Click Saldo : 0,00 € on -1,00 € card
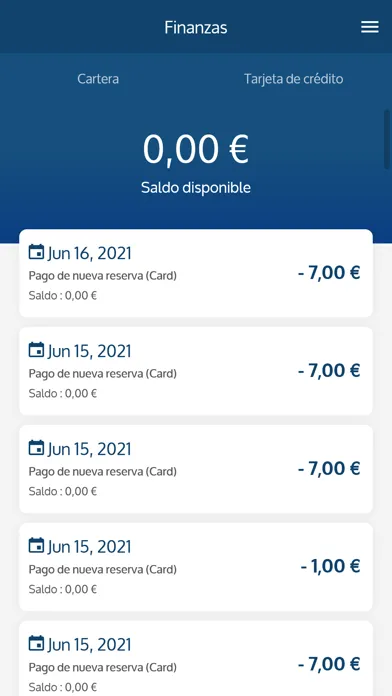The image size is (392, 696). click(x=63, y=589)
